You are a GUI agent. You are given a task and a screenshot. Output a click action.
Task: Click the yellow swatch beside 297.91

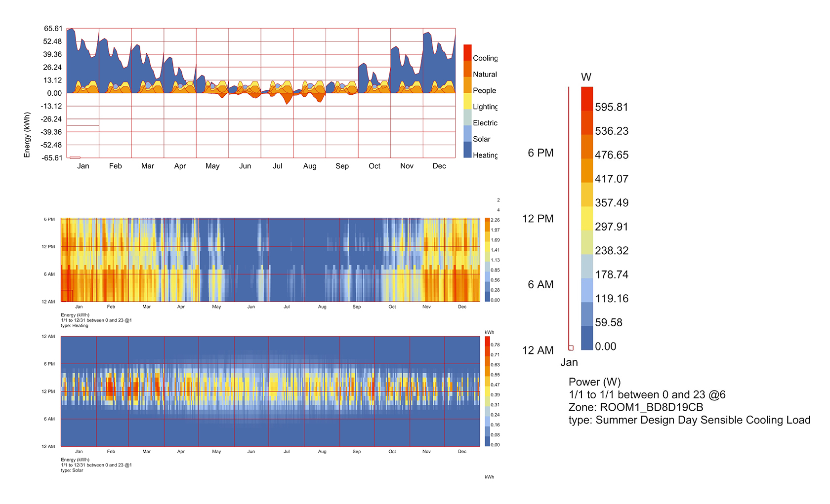[587, 218]
